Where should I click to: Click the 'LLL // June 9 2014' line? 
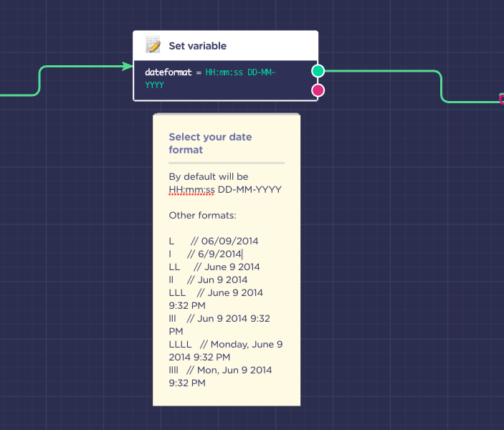(x=216, y=293)
